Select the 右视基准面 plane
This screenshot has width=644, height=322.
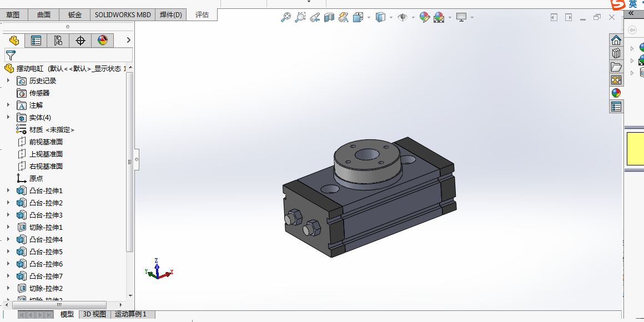pos(40,167)
